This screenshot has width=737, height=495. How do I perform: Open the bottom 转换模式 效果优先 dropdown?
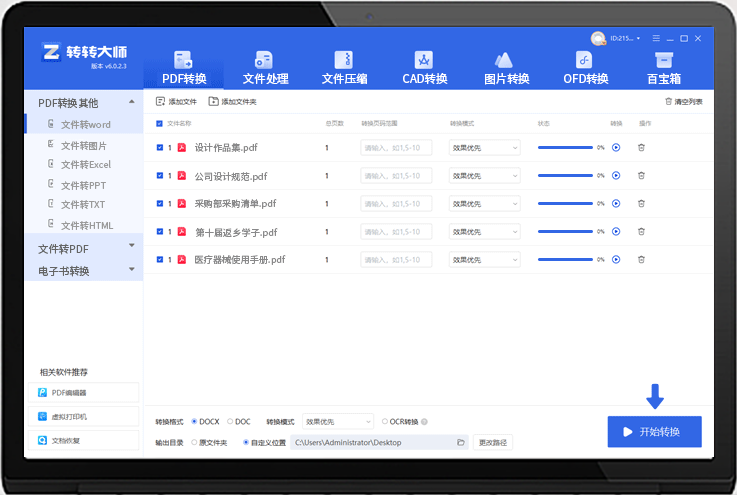pyautogui.click(x=338, y=422)
